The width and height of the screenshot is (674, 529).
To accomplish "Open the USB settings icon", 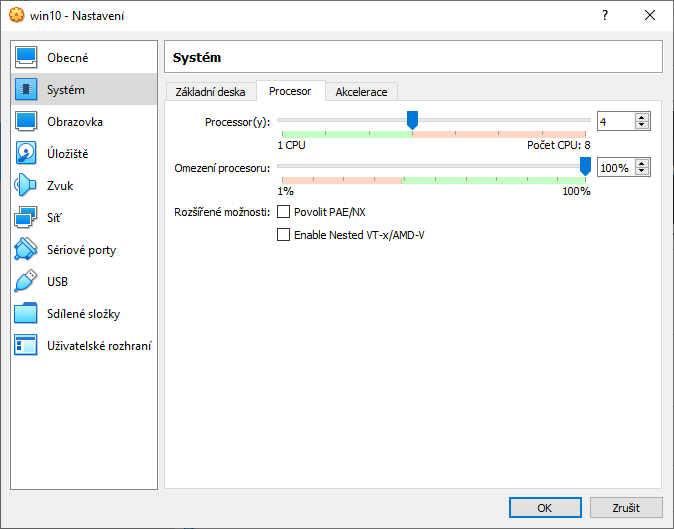I will pos(26,282).
